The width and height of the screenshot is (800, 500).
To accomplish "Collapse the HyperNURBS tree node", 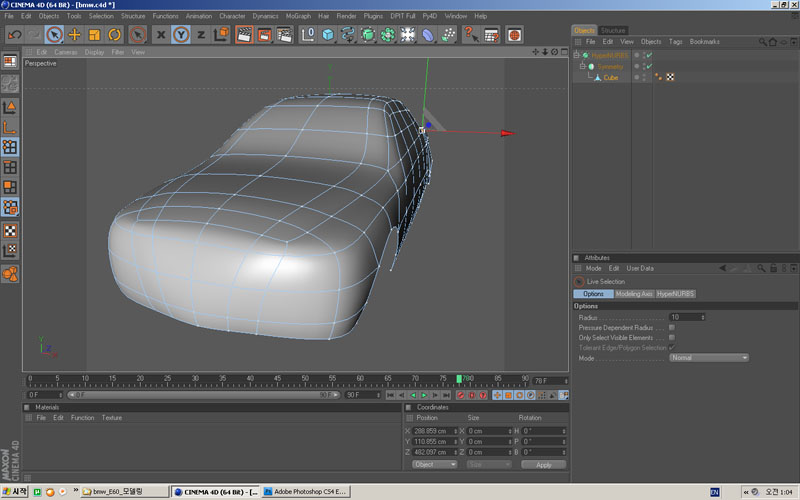I will point(577,55).
